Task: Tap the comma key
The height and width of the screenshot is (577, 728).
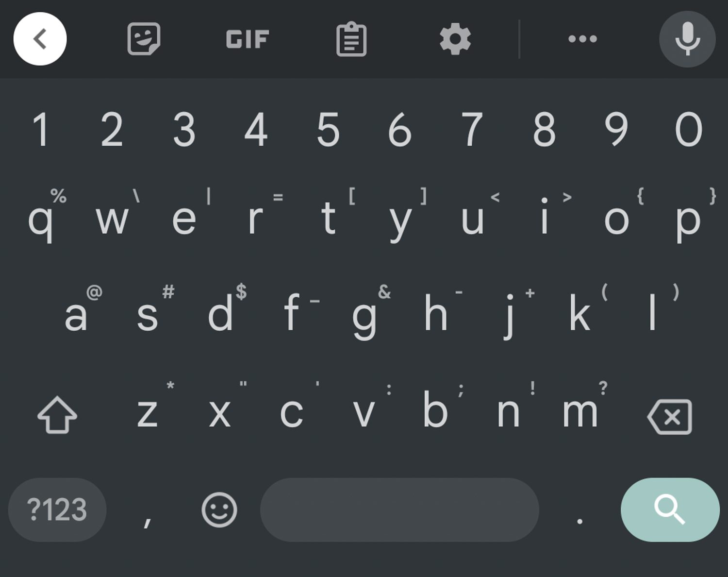Action: click(148, 509)
